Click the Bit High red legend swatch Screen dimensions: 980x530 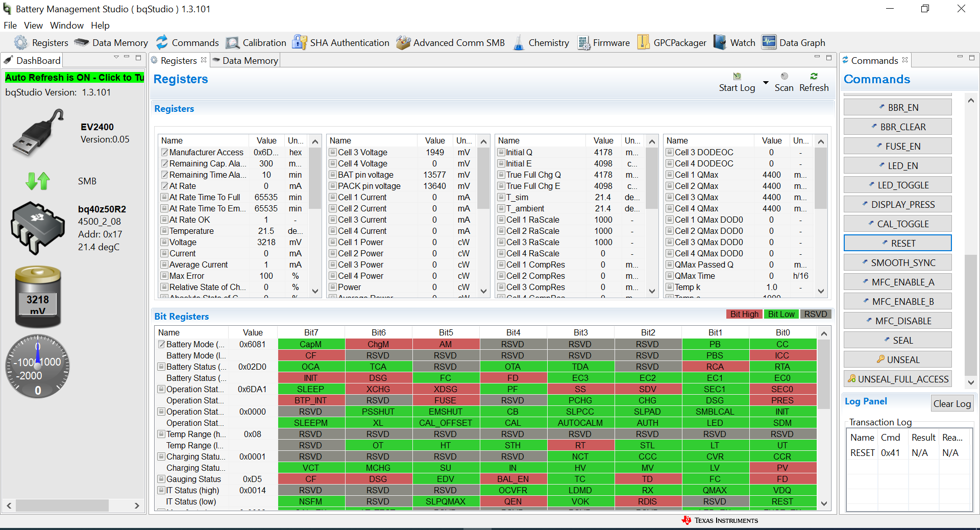[744, 314]
